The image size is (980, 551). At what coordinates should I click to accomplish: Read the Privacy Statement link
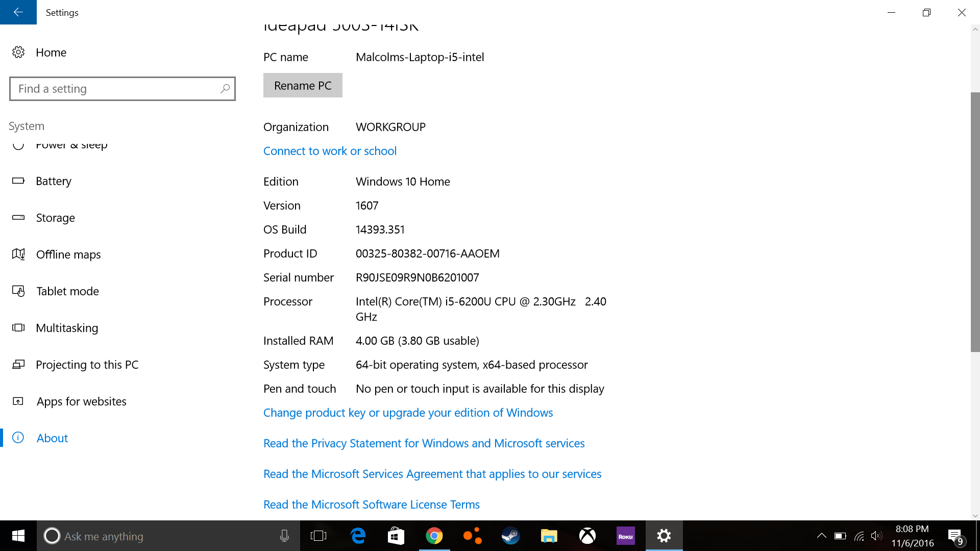424,443
